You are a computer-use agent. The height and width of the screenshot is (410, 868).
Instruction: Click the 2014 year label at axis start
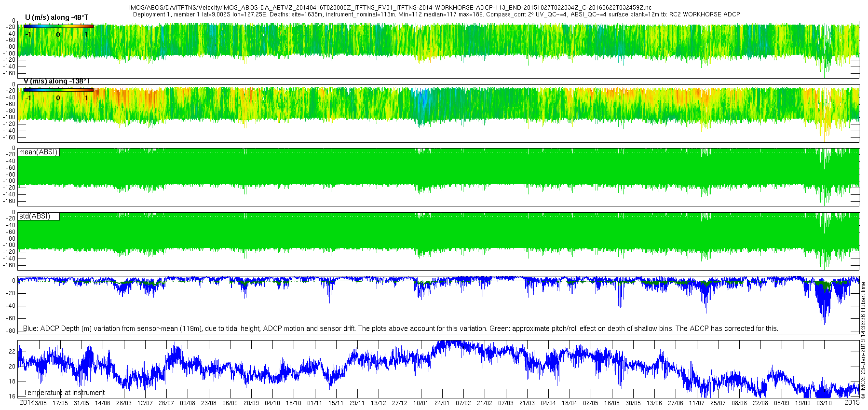coord(27,402)
